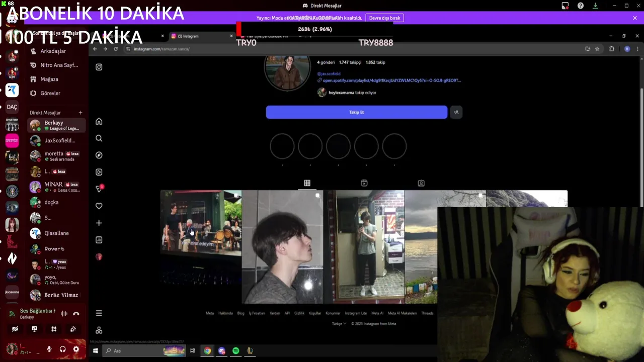
Task: Switch to tagged photos tab on profile
Action: coord(421,183)
